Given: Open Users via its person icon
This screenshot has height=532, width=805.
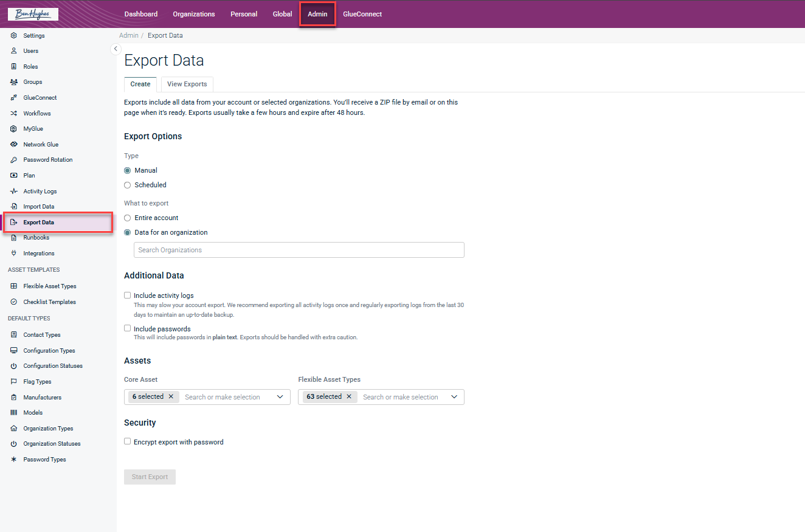Looking at the screenshot, I should (14, 51).
